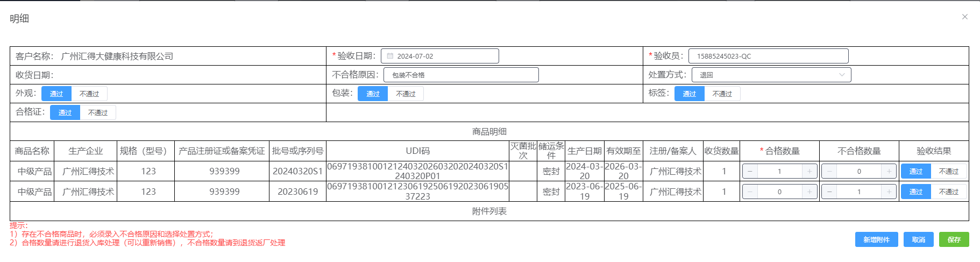Set 包装 to 不通过
Screen dimensions: 980x262
tap(406, 94)
